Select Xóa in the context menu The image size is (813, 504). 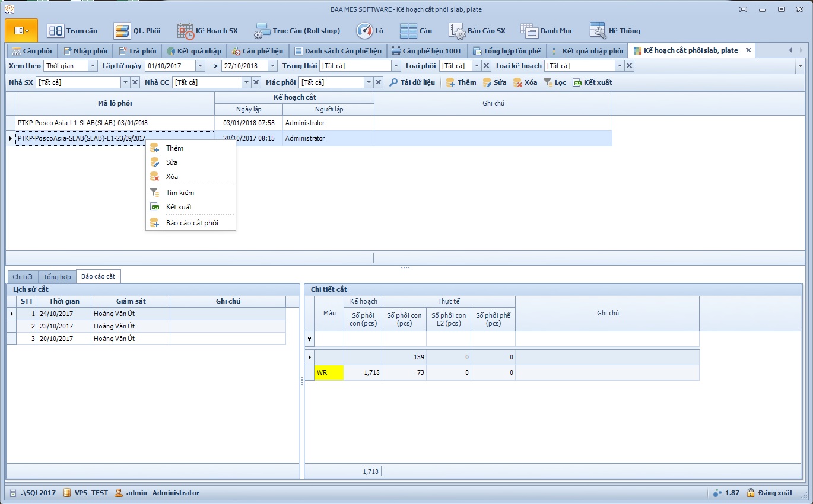[172, 177]
